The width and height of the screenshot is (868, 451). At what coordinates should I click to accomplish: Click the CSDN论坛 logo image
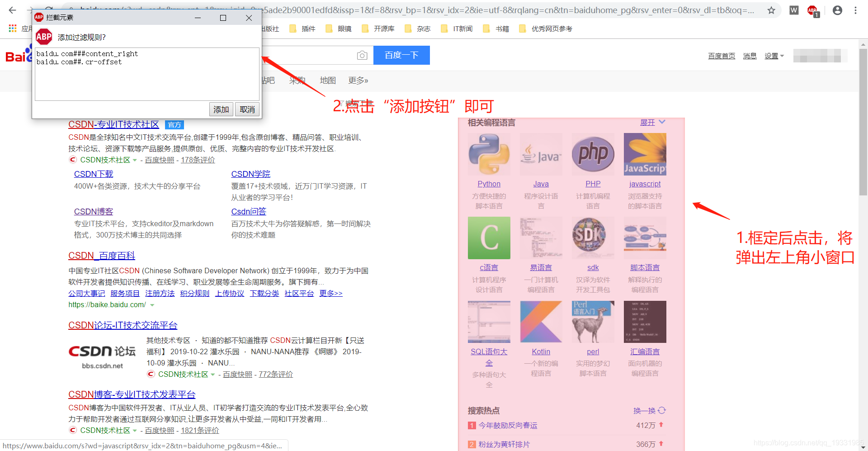[102, 356]
